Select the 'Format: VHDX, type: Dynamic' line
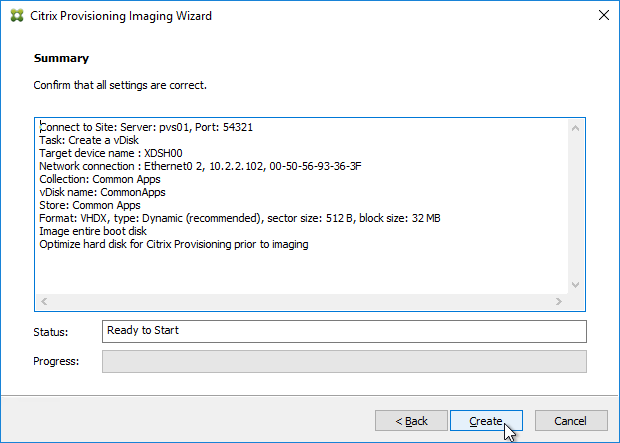This screenshot has height=443, width=620. tap(240, 218)
